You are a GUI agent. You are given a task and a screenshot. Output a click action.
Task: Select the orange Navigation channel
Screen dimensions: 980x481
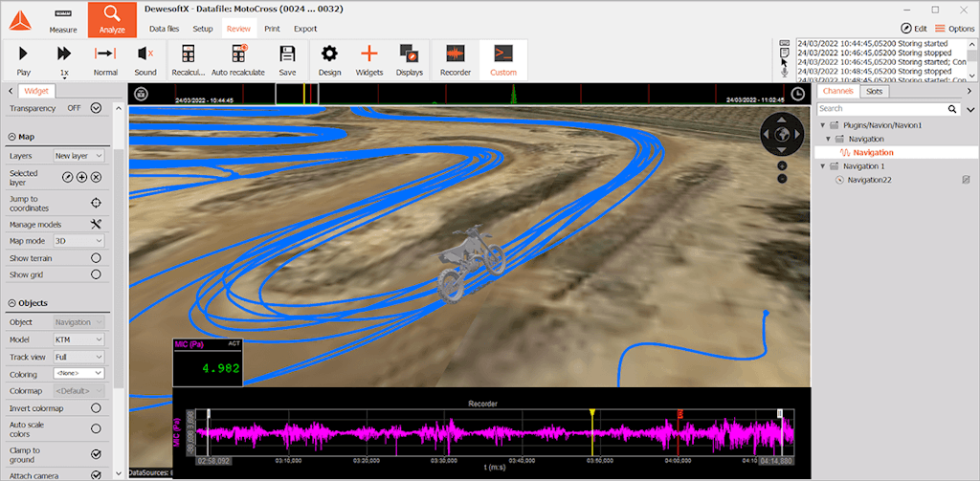873,152
